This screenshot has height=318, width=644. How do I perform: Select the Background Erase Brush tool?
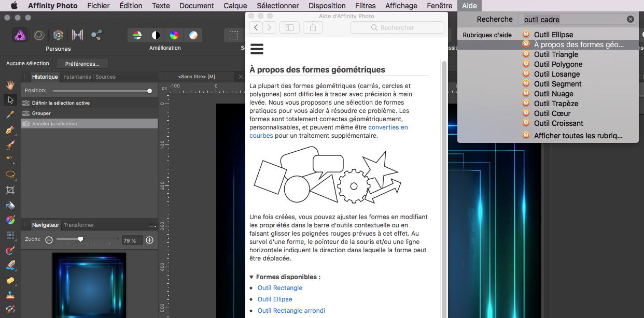[x=10, y=265]
